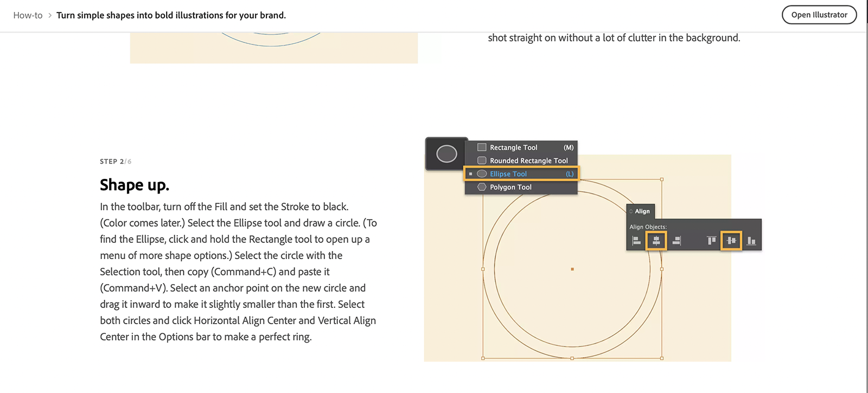
Task: Click the Vertical Align Center icon
Action: (731, 241)
